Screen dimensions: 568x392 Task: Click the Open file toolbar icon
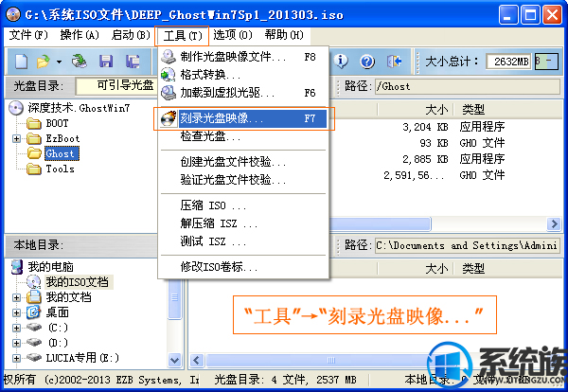pyautogui.click(x=44, y=62)
